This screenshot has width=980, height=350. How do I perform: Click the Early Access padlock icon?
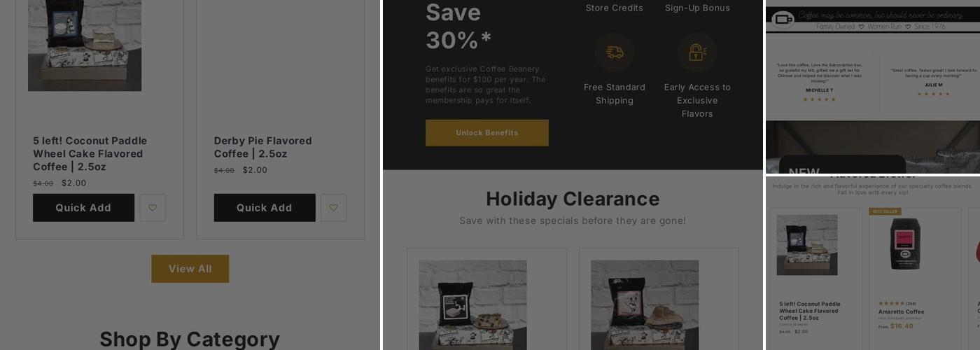click(697, 52)
